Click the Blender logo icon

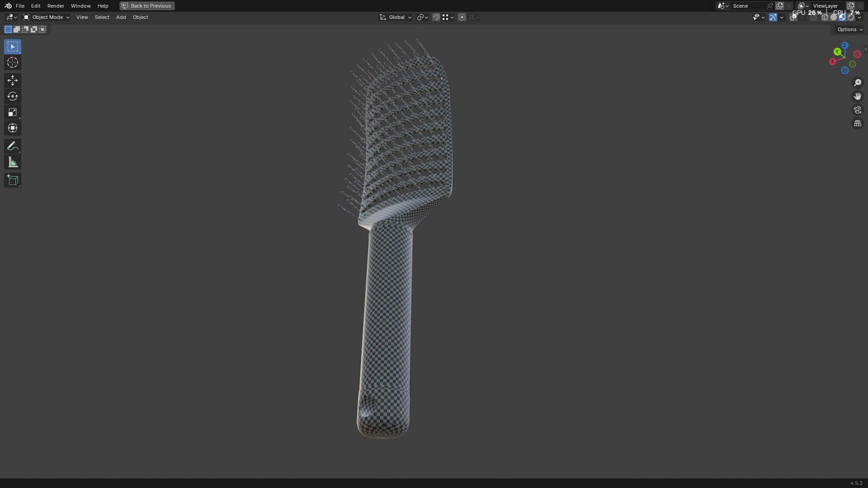point(8,6)
